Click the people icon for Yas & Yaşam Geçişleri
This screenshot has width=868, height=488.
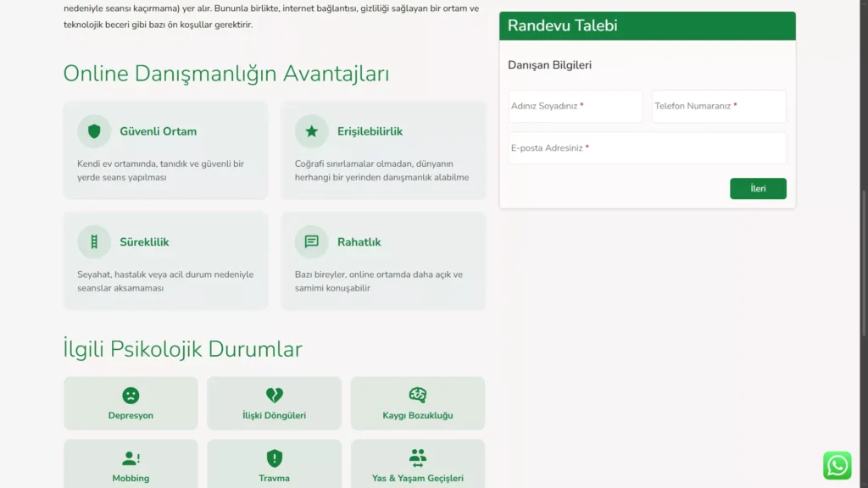tap(417, 457)
